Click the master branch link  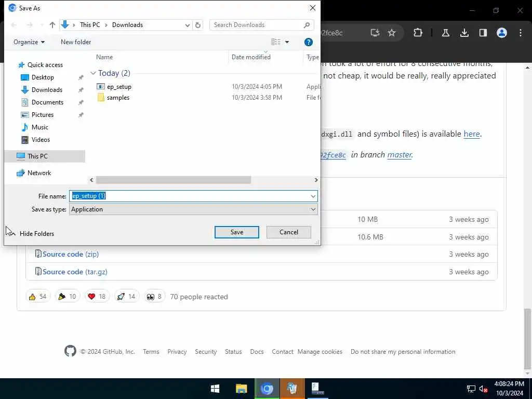tap(400, 155)
